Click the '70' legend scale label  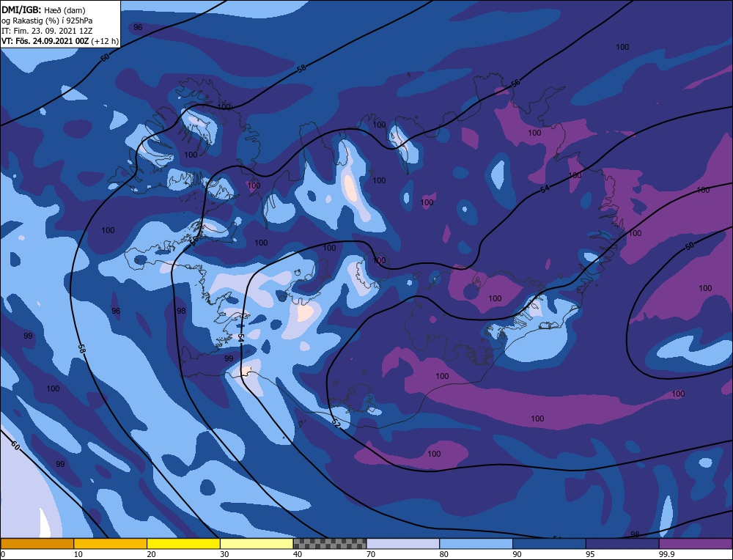pos(371,554)
